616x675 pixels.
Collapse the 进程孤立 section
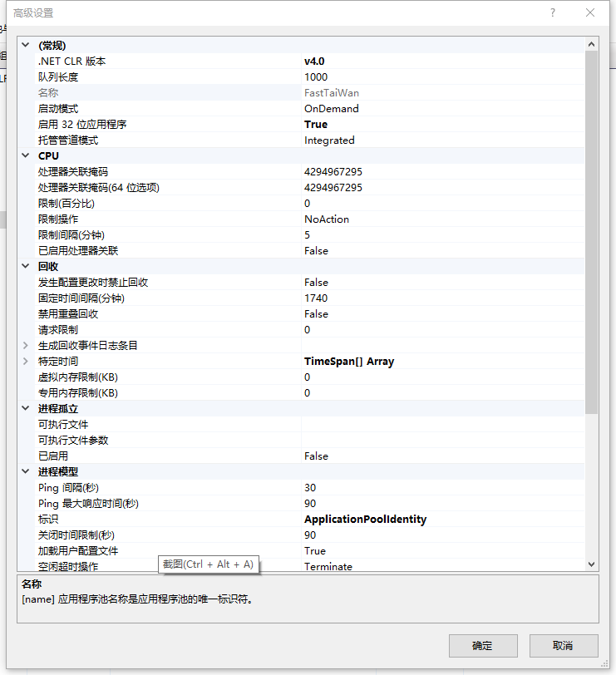tap(26, 408)
